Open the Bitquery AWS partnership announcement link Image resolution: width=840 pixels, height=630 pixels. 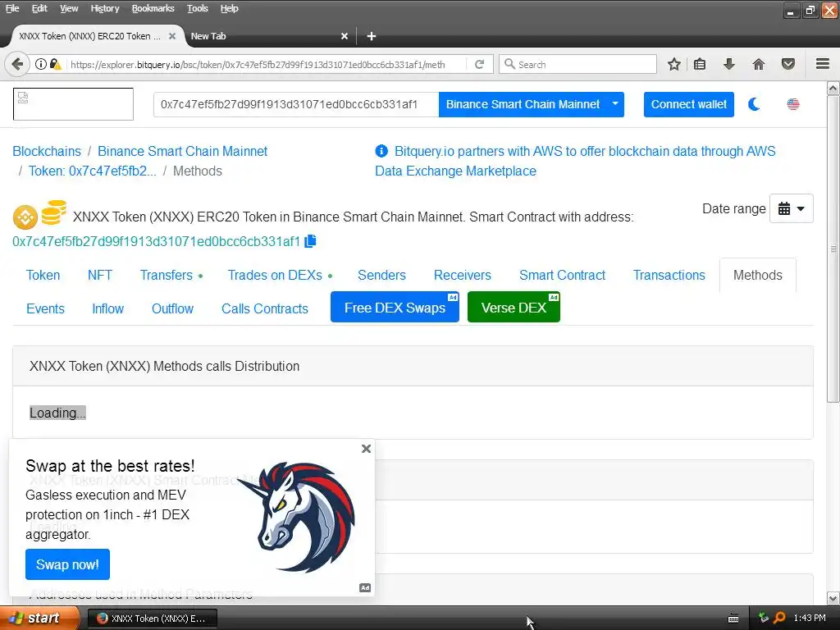(x=575, y=161)
